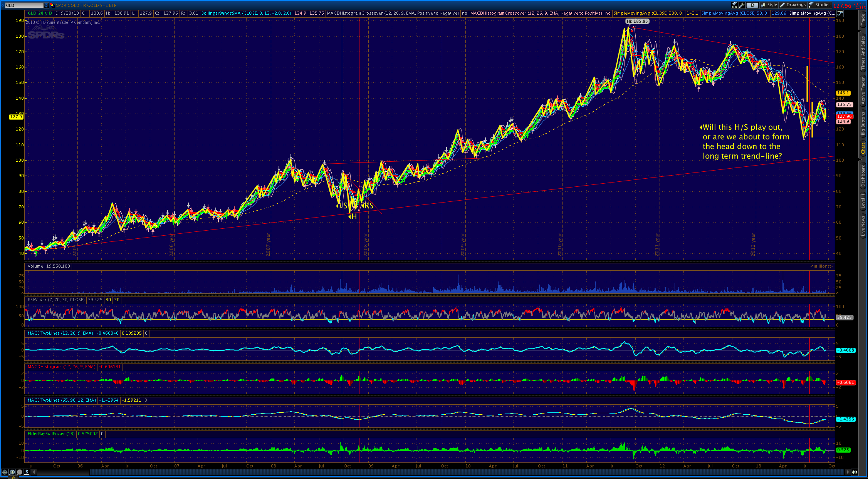The height and width of the screenshot is (479, 868).
Task: Click the D aggregation period button
Action: 752,5
